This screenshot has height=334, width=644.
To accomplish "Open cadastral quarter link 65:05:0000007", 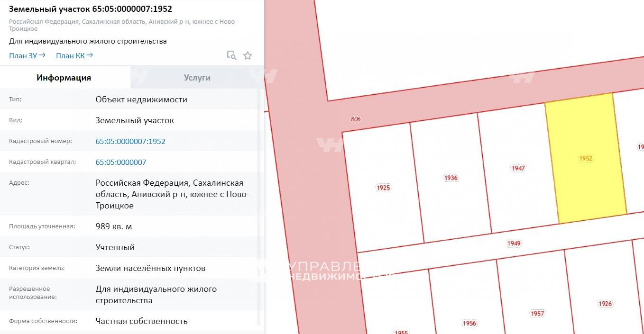I will (x=121, y=162).
